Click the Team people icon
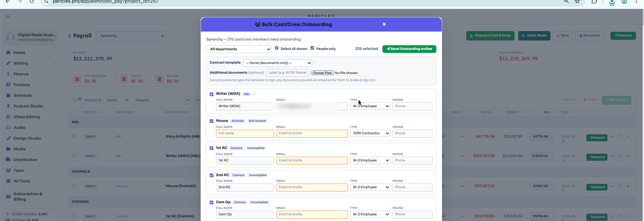 pyautogui.click(x=8, y=170)
